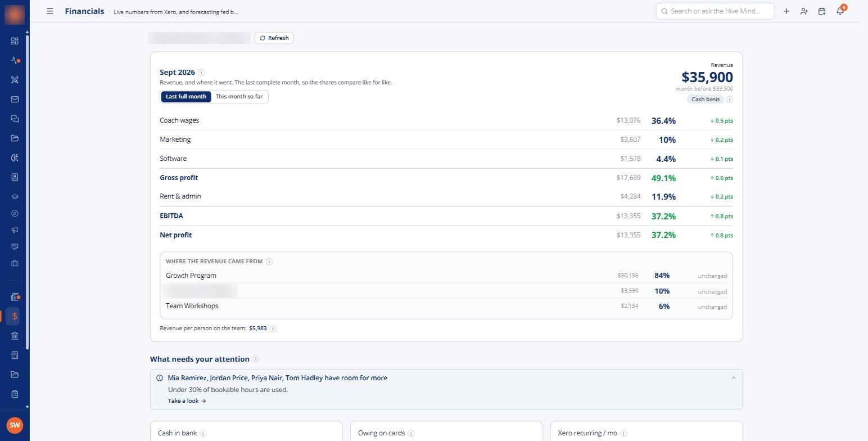
Task: Open the briefcase icon in sidebar
Action: click(15, 263)
